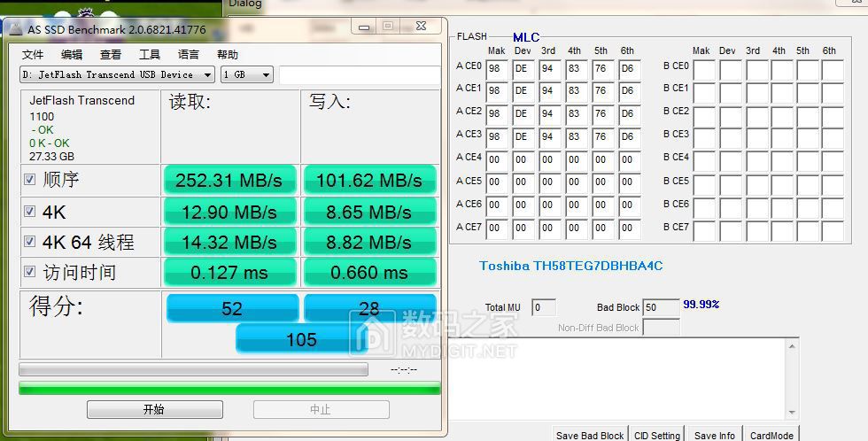
Task: Open the 工具 menu
Action: [149, 54]
